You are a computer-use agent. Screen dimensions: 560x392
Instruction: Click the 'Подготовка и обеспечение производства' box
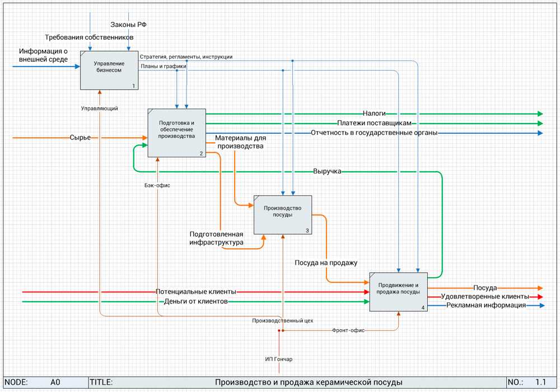coord(176,132)
